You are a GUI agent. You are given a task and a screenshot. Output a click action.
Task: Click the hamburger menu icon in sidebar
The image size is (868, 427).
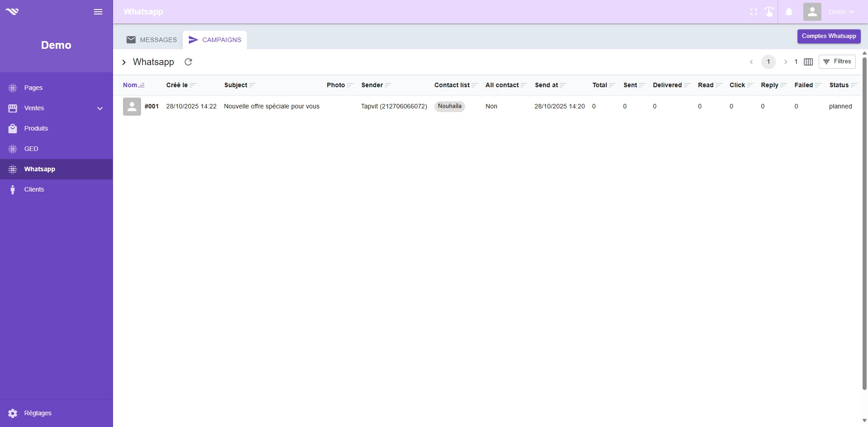[x=98, y=12]
